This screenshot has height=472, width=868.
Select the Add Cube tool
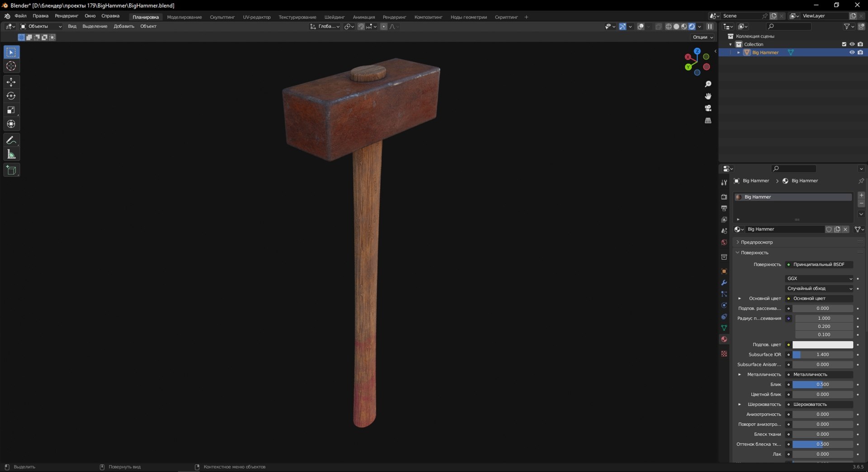pos(11,170)
